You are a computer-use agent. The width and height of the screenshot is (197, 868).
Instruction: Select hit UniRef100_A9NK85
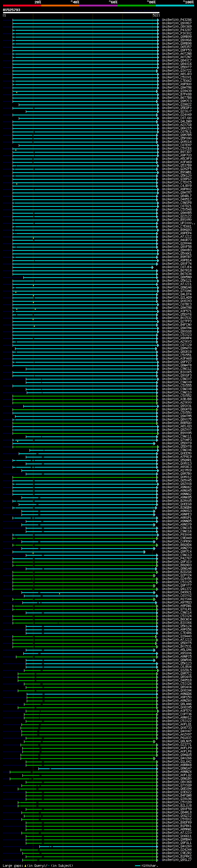(176, 498)
